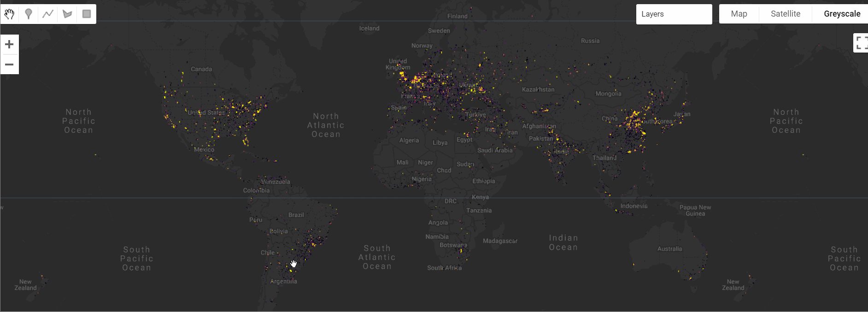Image resolution: width=868 pixels, height=312 pixels.
Task: Select the add marker tool
Action: pyautogui.click(x=29, y=14)
